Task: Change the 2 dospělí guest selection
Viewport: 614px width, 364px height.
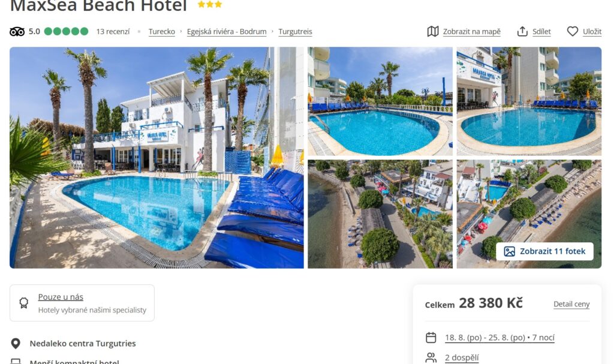Action: (462, 357)
